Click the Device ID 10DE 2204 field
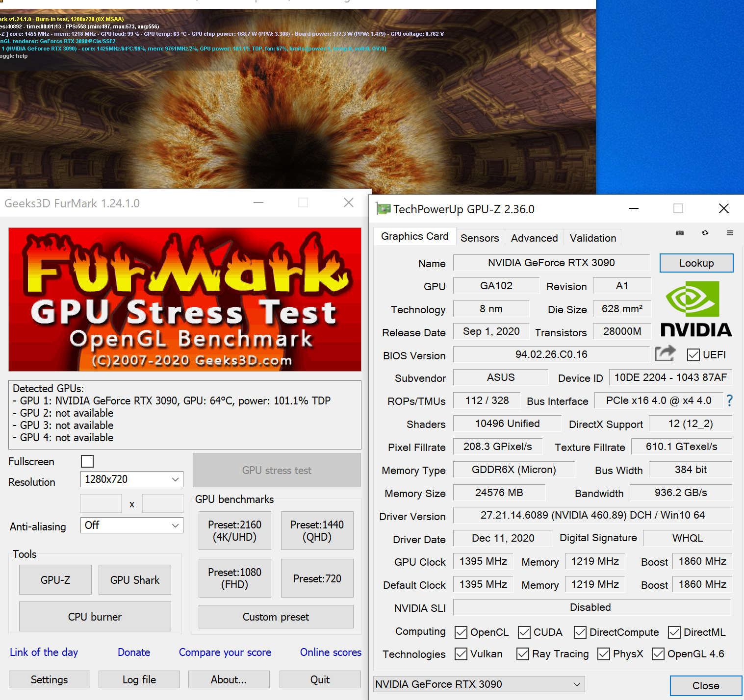The height and width of the screenshot is (700, 744). (670, 377)
